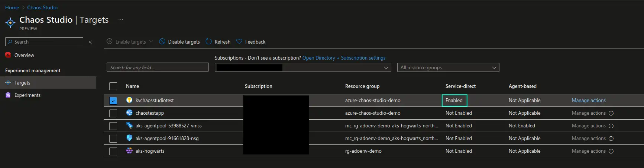Click the Targets icon in sidebar
644x168 pixels.
[8, 83]
